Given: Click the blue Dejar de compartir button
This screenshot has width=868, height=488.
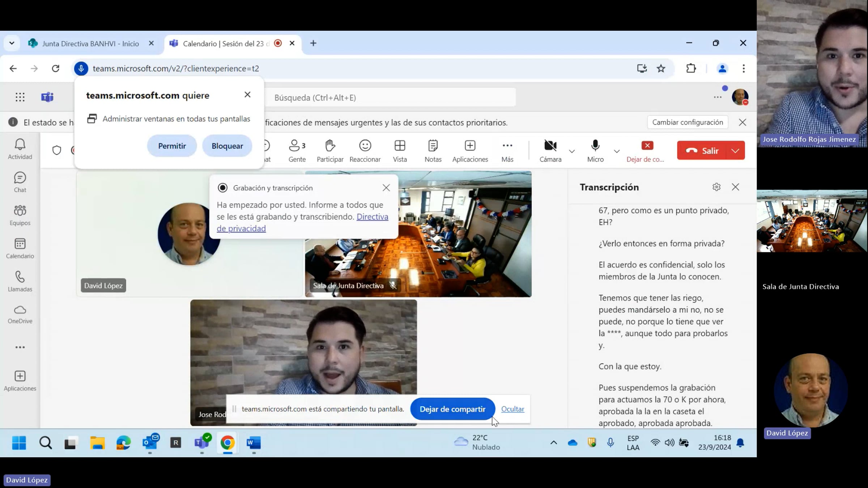Looking at the screenshot, I should 452,409.
